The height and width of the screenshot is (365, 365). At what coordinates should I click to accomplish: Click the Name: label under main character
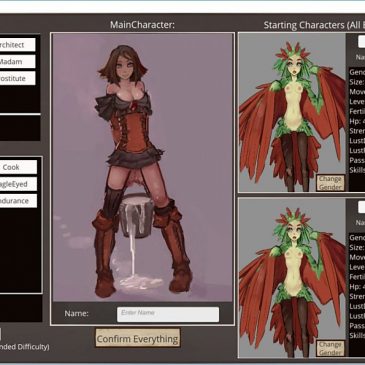tap(76, 314)
